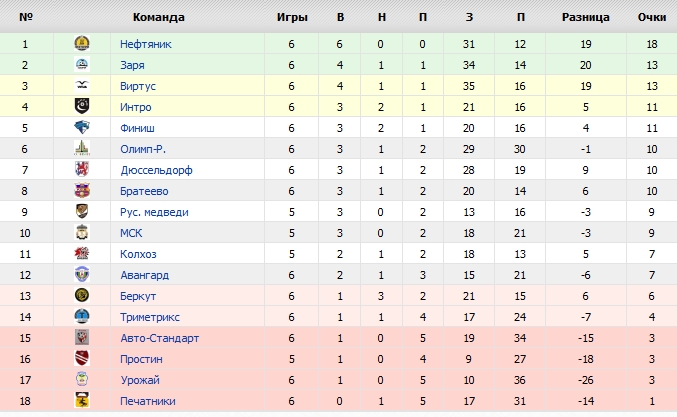
Task: Click the Заря team crest icon
Action: (82, 65)
